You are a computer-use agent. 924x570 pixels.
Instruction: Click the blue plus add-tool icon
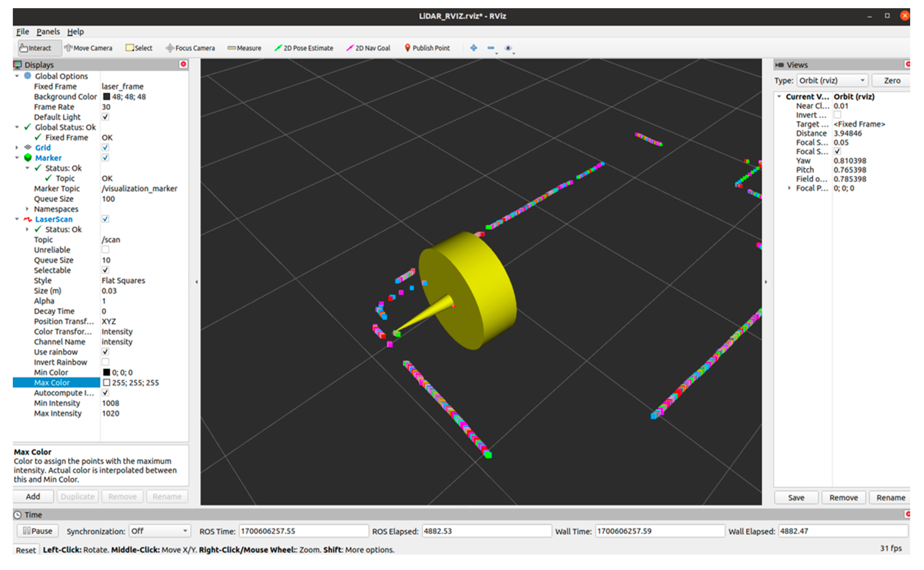(473, 48)
